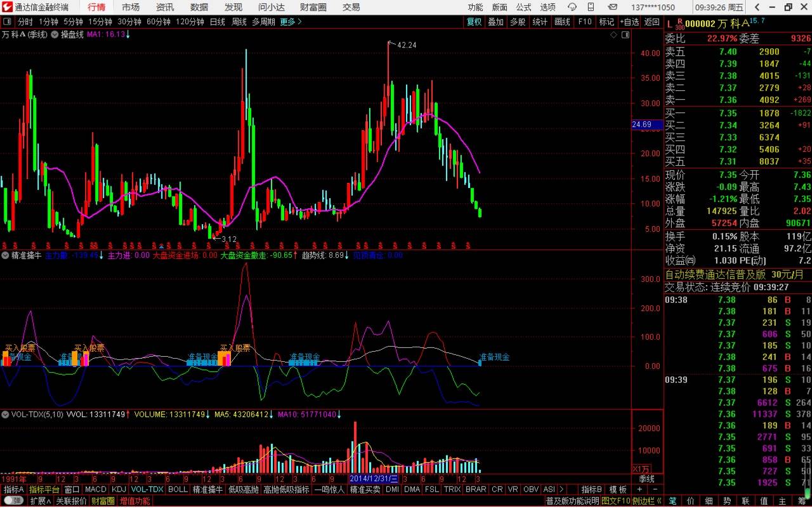The image size is (812, 508).
Task: Toggle the 侧边栏 sidebar visibility
Action: [x=647, y=501]
